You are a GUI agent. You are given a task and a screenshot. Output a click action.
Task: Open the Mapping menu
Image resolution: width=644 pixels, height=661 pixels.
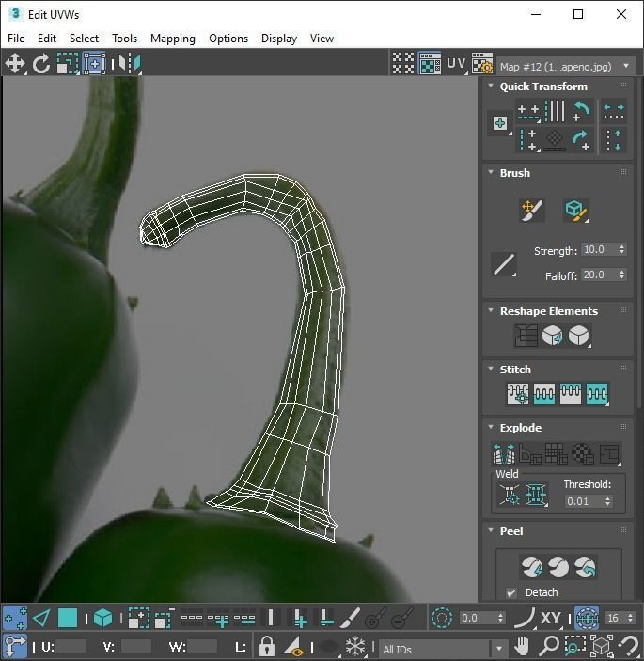pos(173,39)
